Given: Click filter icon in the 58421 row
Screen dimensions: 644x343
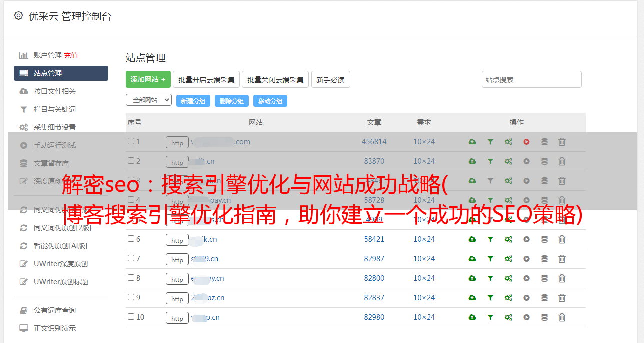Looking at the screenshot, I should [490, 239].
